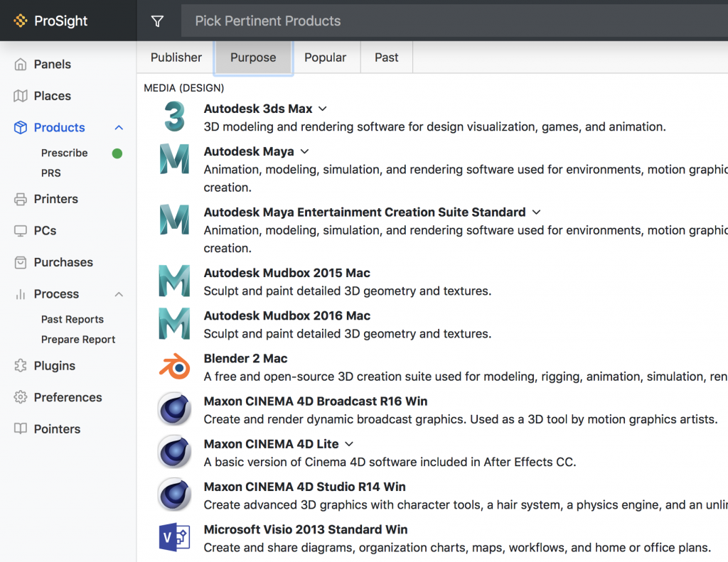
Task: Open the Past tab
Action: pos(387,58)
